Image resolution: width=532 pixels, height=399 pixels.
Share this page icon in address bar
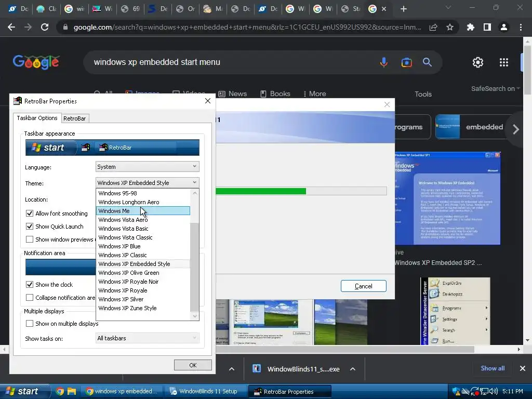433,27
